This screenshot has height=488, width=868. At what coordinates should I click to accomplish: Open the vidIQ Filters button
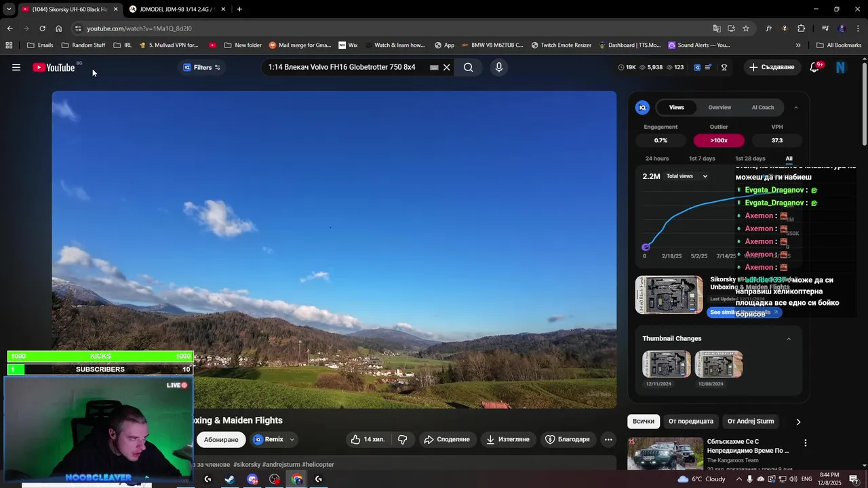coord(202,67)
